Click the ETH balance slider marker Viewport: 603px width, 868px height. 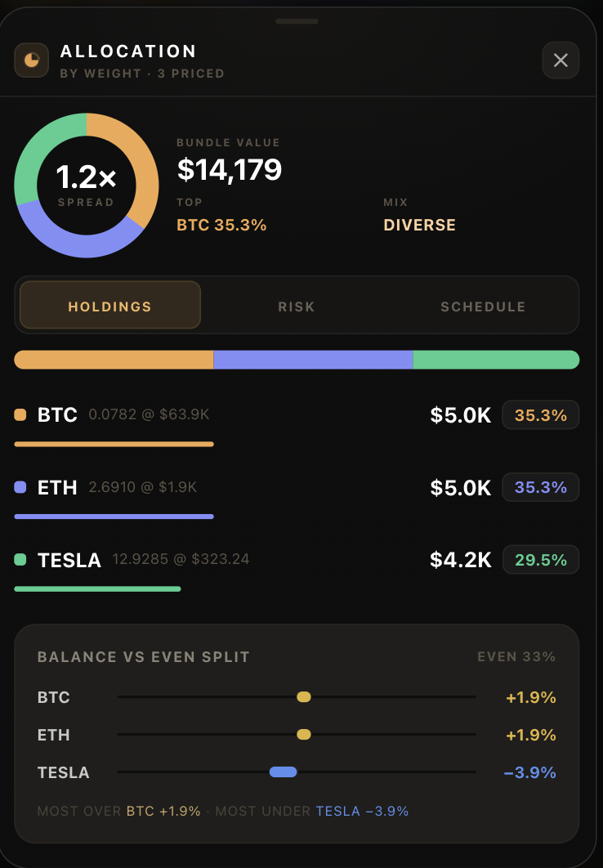(x=304, y=735)
